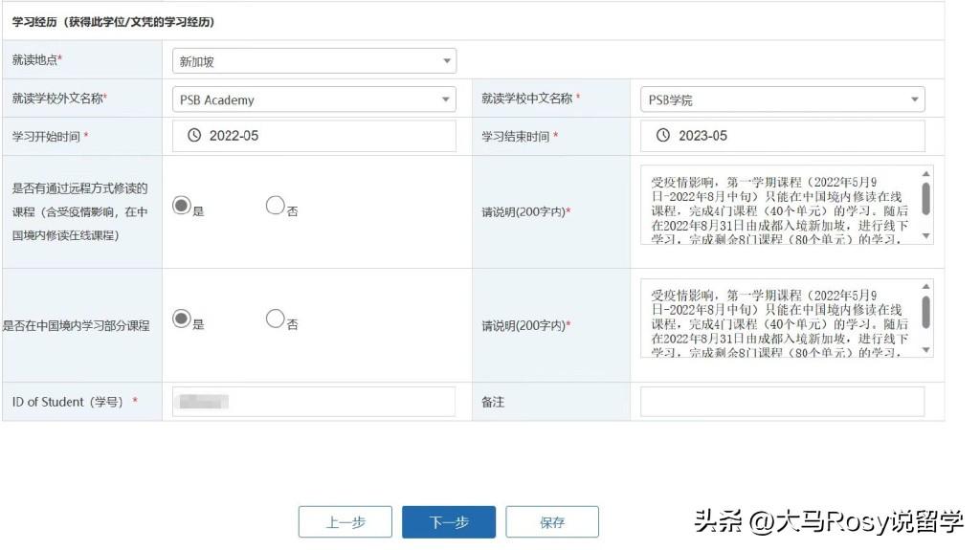The width and height of the screenshot is (980, 550).
Task: Open 就读地点 dropdown showing 新加坡
Action: coord(314,61)
